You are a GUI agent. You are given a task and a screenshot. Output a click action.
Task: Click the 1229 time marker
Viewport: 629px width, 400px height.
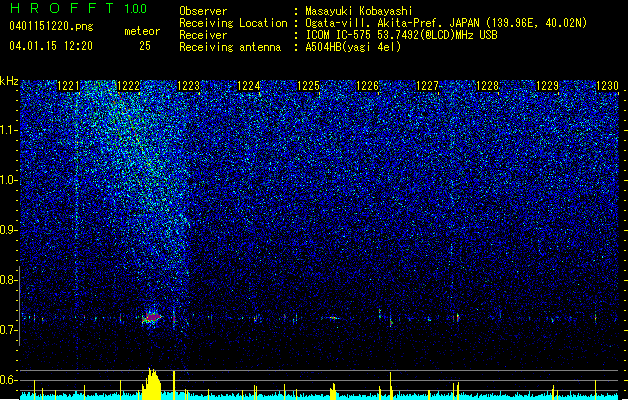[548, 86]
